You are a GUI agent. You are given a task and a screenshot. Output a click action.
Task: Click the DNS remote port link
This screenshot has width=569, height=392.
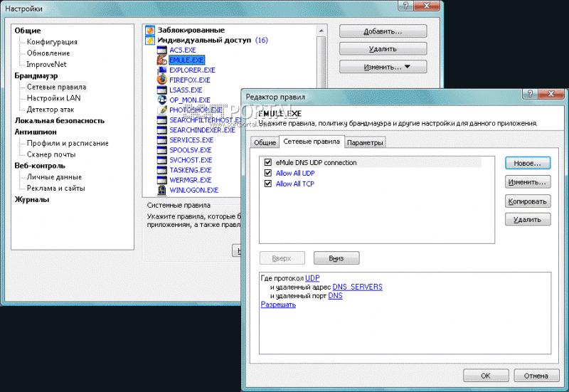(335, 295)
